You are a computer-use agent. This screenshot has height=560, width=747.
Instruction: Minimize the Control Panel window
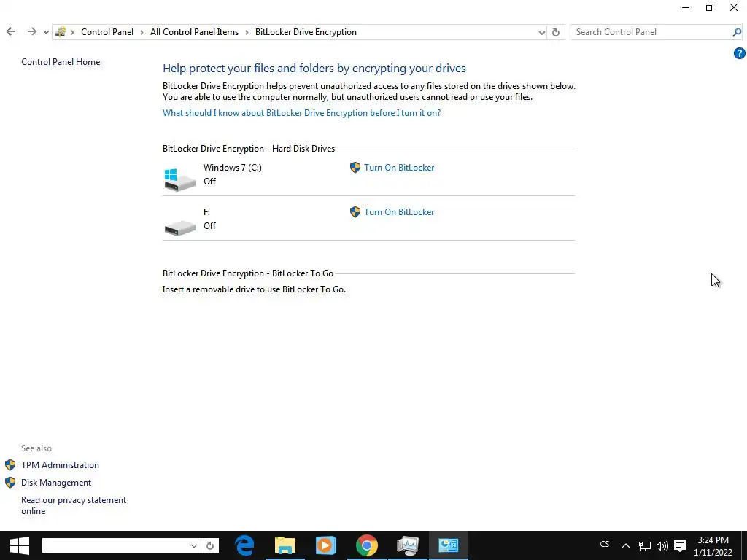pyautogui.click(x=686, y=7)
